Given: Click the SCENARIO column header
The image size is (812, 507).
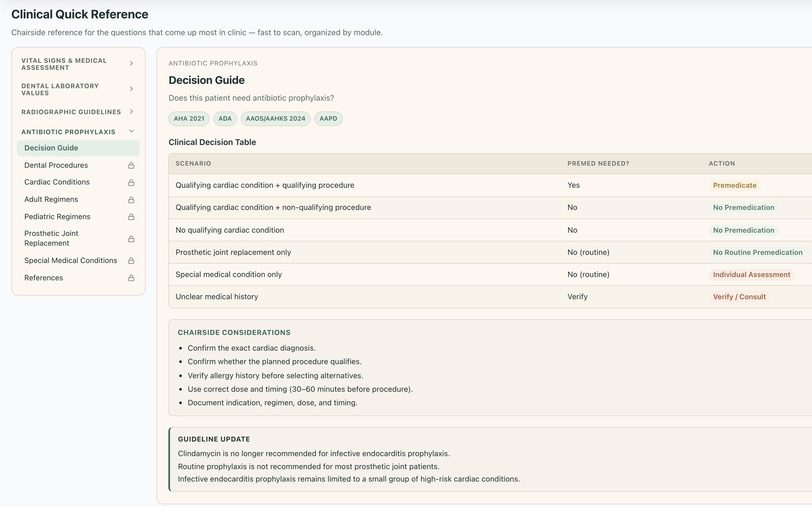Looking at the screenshot, I should tap(193, 164).
